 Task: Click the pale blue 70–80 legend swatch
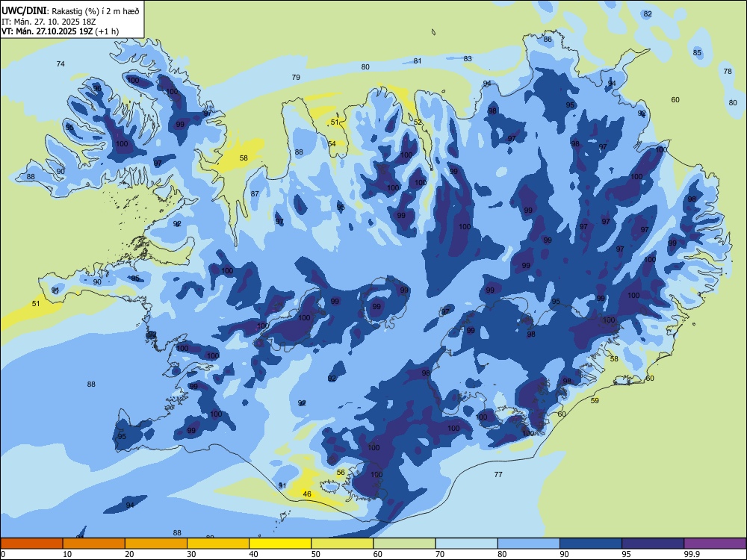(x=466, y=544)
